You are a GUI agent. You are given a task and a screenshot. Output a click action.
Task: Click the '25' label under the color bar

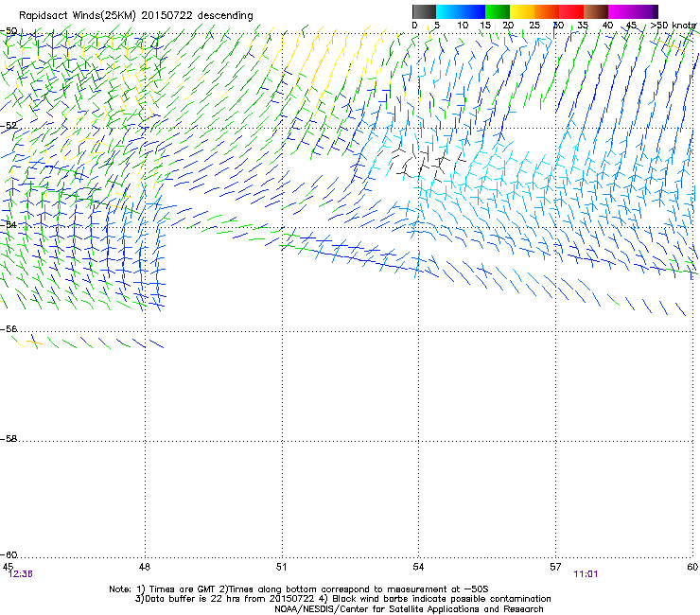point(534,26)
